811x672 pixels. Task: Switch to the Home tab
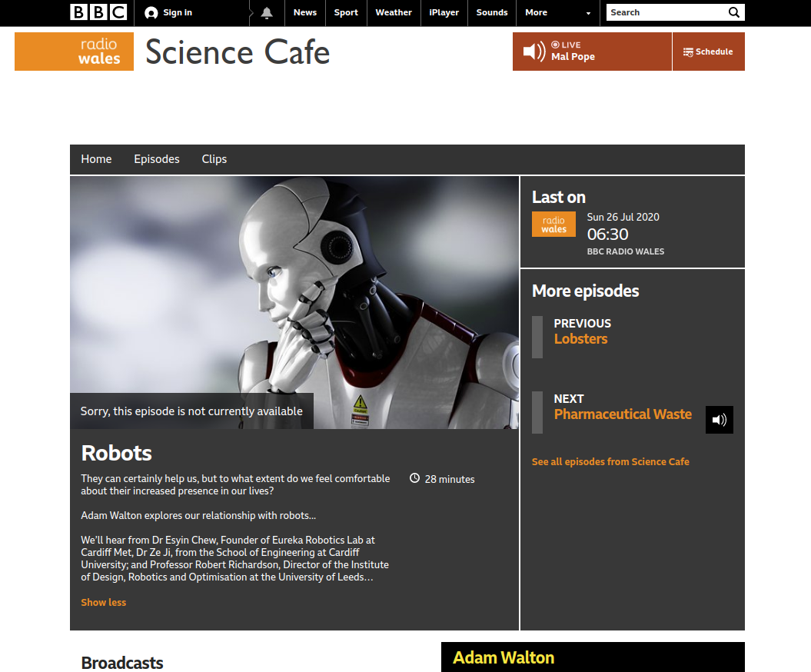[x=96, y=159]
